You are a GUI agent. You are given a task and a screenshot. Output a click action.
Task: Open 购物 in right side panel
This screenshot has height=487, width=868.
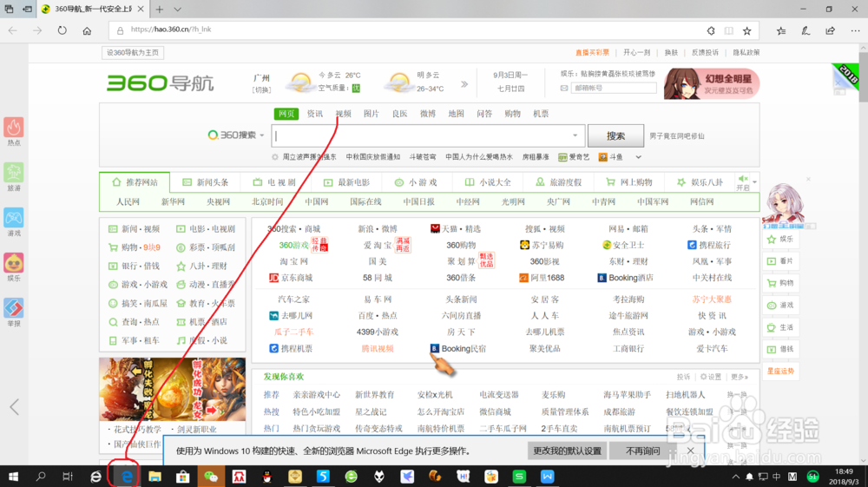point(780,283)
